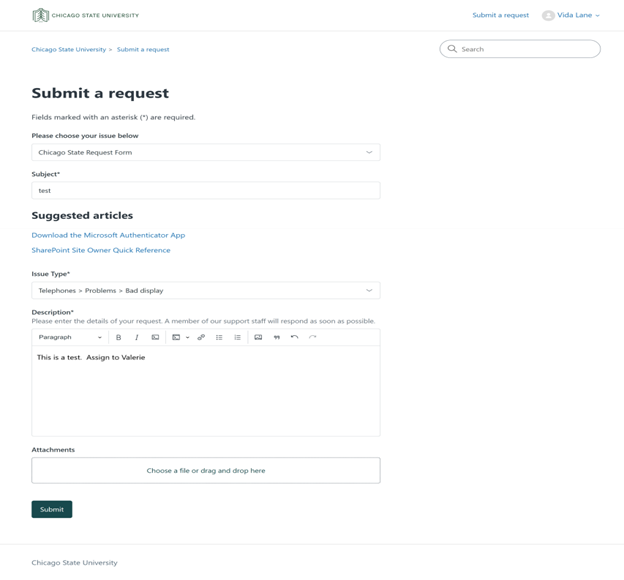Open the Paragraph style dropdown
The height and width of the screenshot is (580, 624).
coord(70,337)
